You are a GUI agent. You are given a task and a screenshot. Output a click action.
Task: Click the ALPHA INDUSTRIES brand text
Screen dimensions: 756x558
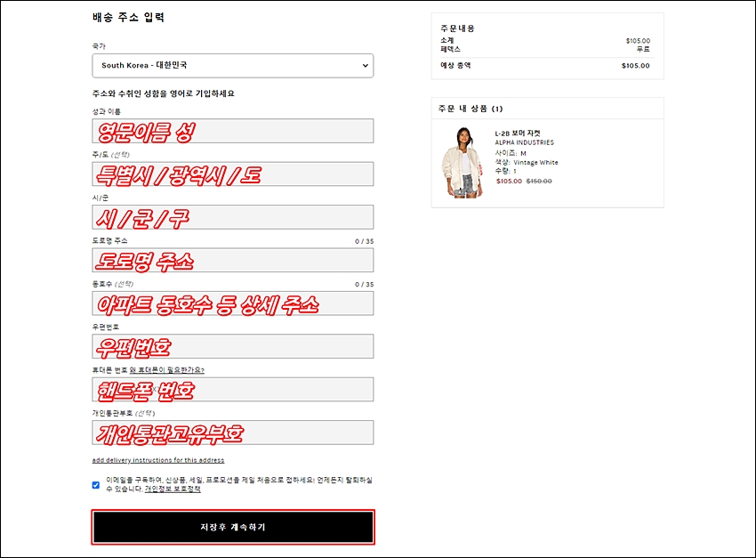pos(524,142)
